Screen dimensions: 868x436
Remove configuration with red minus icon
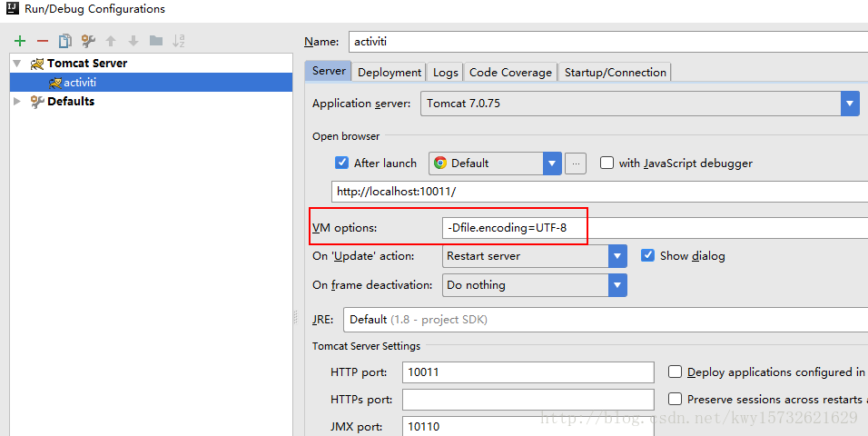pos(43,41)
